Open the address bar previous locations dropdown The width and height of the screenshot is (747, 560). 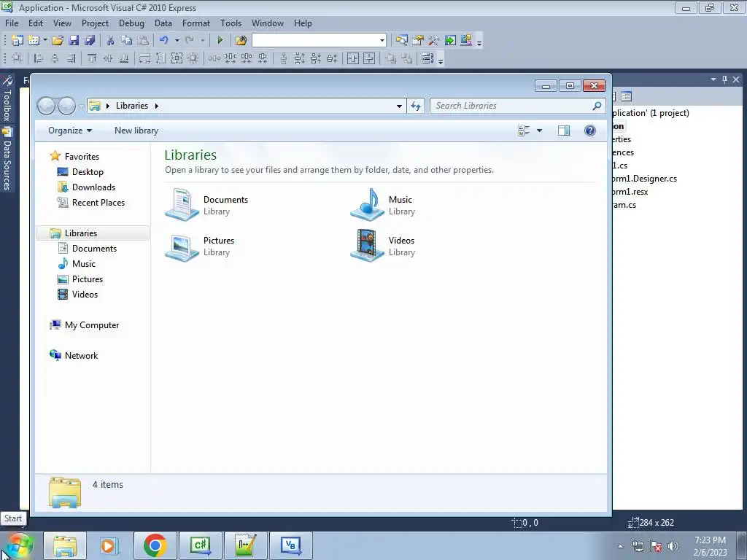coord(399,106)
